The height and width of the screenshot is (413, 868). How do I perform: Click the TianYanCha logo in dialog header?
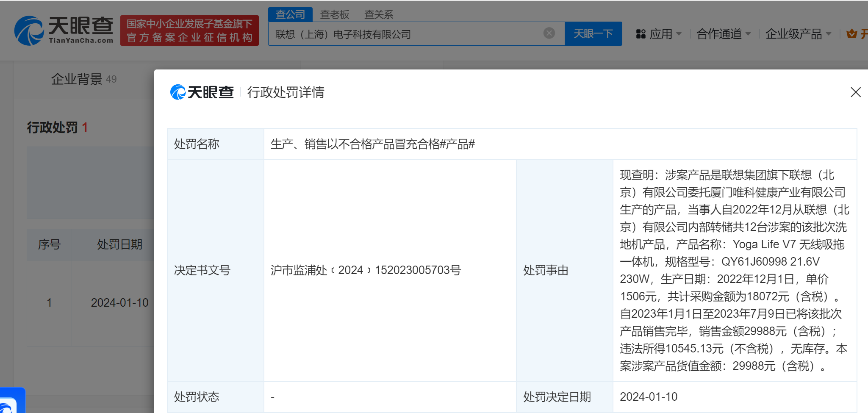(202, 92)
